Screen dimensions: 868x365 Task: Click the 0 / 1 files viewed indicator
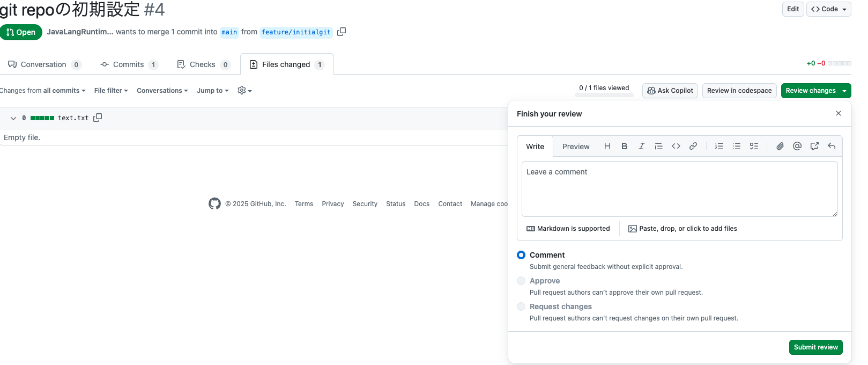(604, 90)
